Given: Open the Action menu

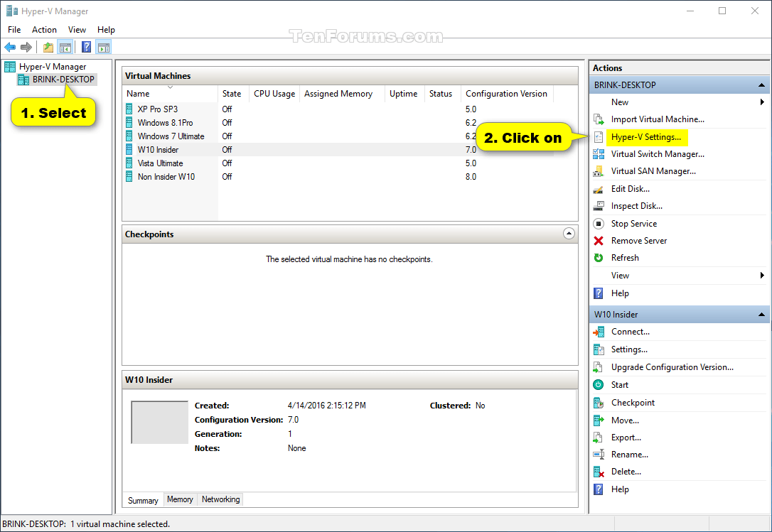Looking at the screenshot, I should pyautogui.click(x=44, y=30).
